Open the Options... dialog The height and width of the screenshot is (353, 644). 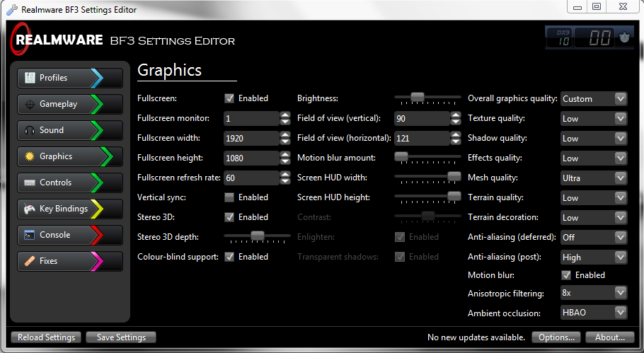pyautogui.click(x=556, y=337)
